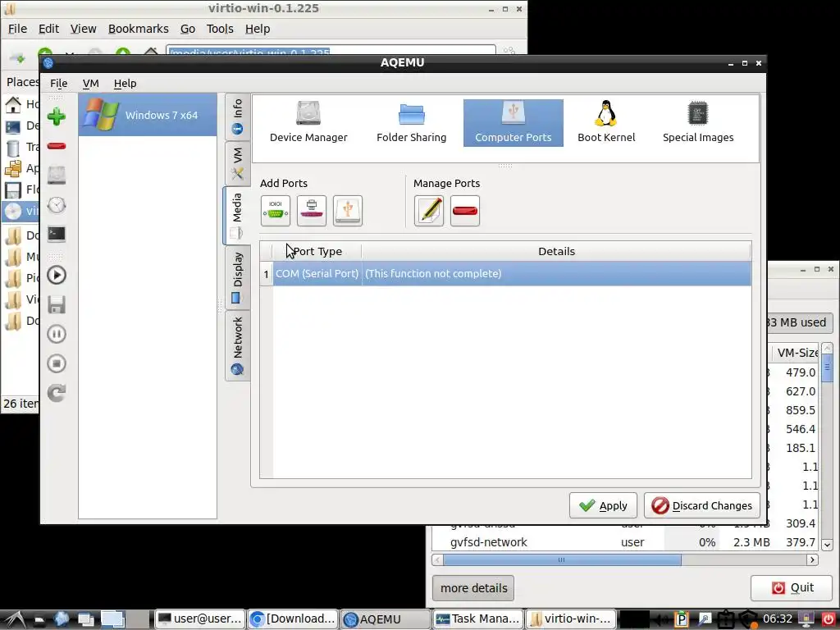
Task: Select gvfsd-network process row
Action: [x=625, y=542]
